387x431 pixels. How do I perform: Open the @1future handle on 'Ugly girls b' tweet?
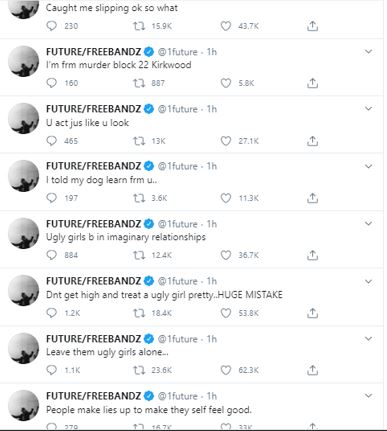click(x=177, y=224)
